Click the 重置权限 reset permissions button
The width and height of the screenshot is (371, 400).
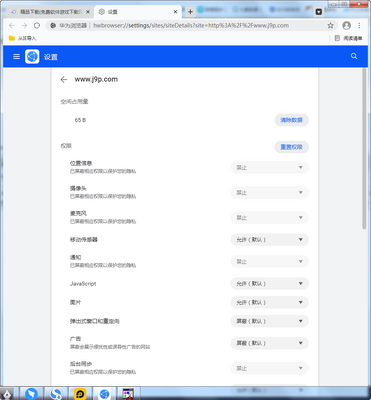pyautogui.click(x=291, y=147)
